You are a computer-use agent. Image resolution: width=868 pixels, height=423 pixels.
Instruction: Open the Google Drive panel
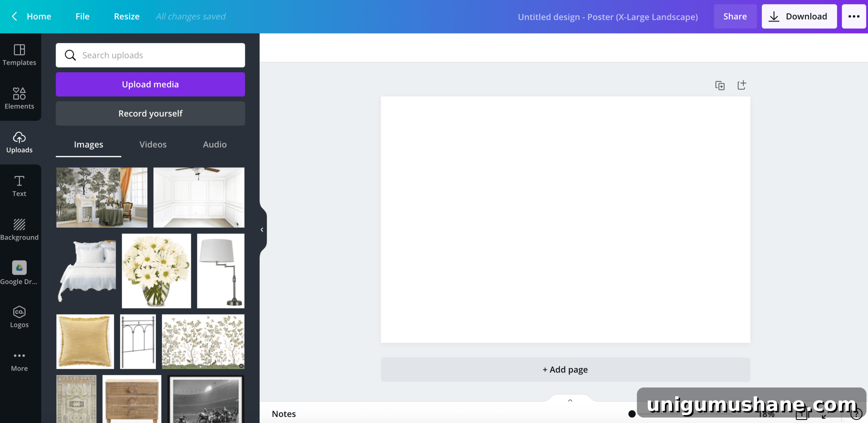pyautogui.click(x=19, y=273)
